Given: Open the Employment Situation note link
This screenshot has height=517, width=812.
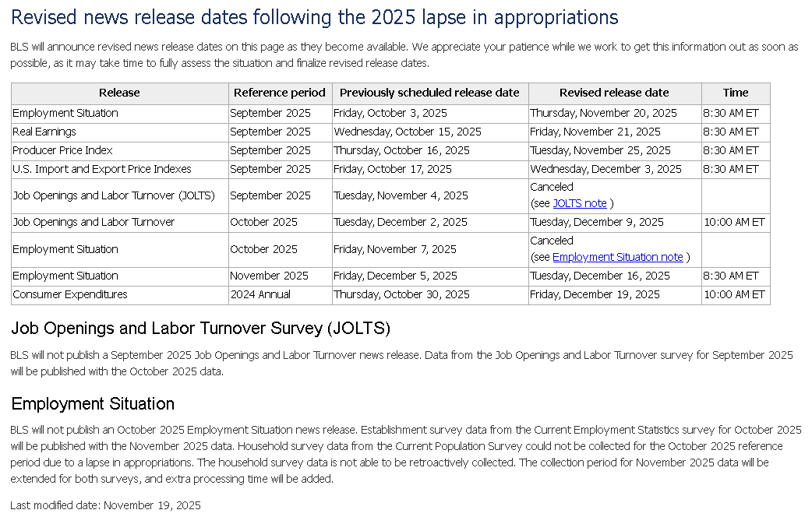Looking at the screenshot, I should (617, 257).
